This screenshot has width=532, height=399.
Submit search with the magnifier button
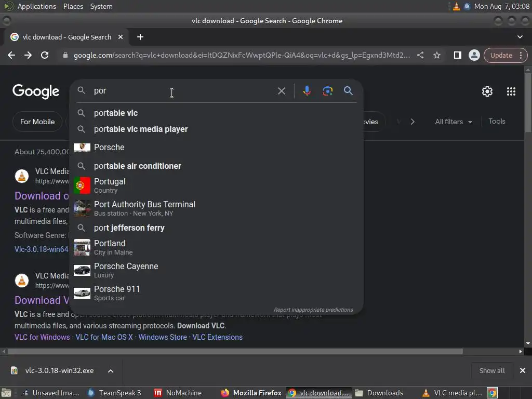click(x=348, y=91)
